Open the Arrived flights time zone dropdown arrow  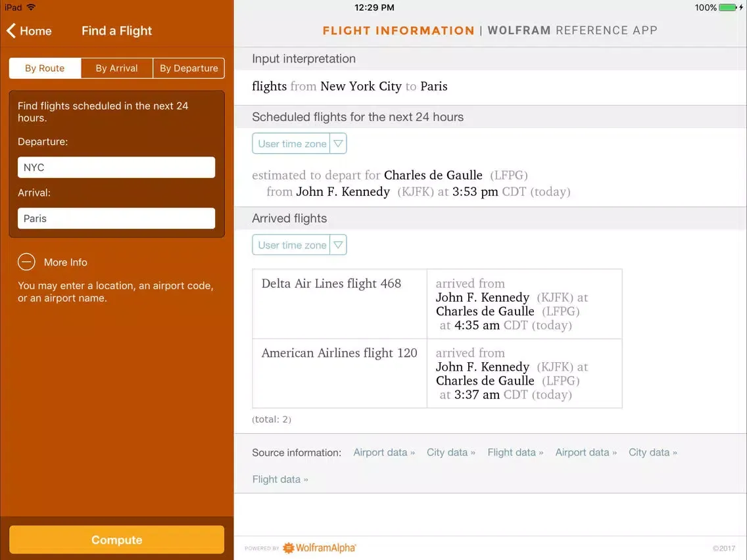pos(338,245)
